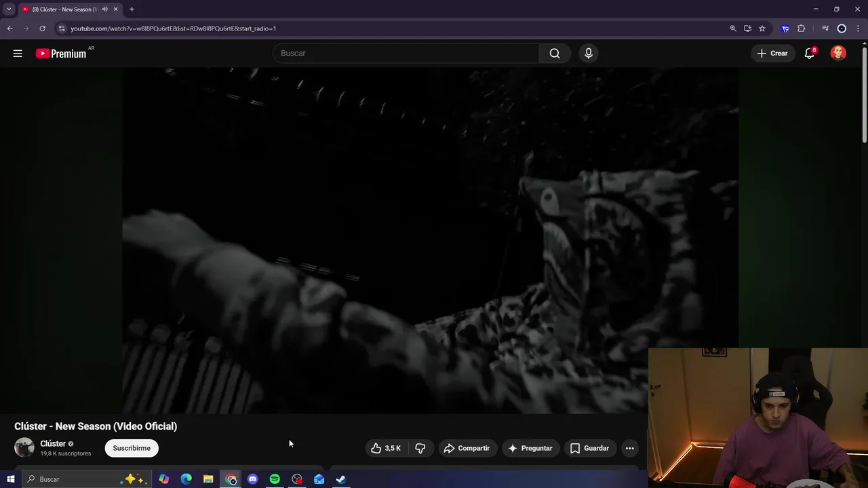Open the Chrome three-dot menu
Image resolution: width=868 pixels, height=488 pixels.
coord(858,28)
